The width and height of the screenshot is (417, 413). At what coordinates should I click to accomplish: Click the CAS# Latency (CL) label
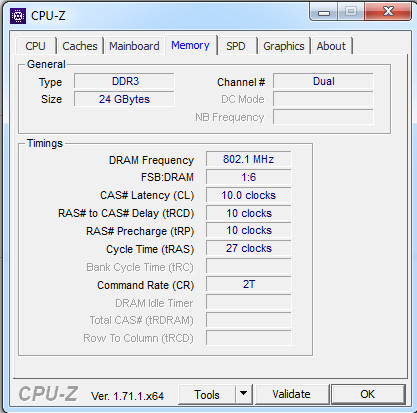coord(147,195)
